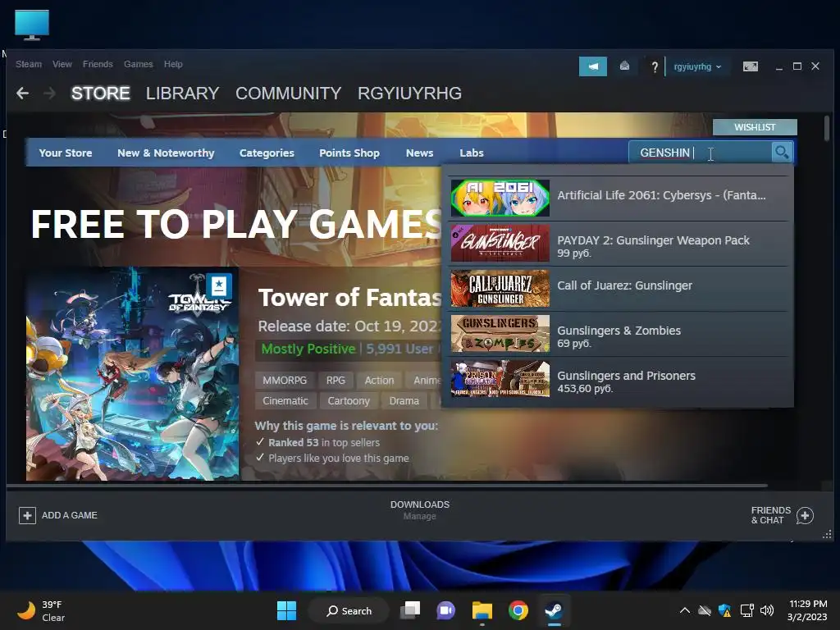Click the Friends & Chat plus icon

tap(805, 515)
